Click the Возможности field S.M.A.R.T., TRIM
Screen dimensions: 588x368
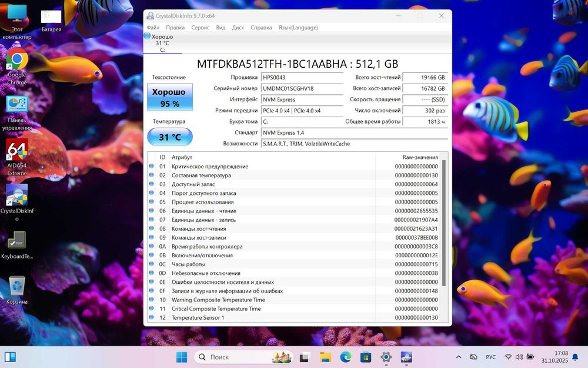[354, 144]
